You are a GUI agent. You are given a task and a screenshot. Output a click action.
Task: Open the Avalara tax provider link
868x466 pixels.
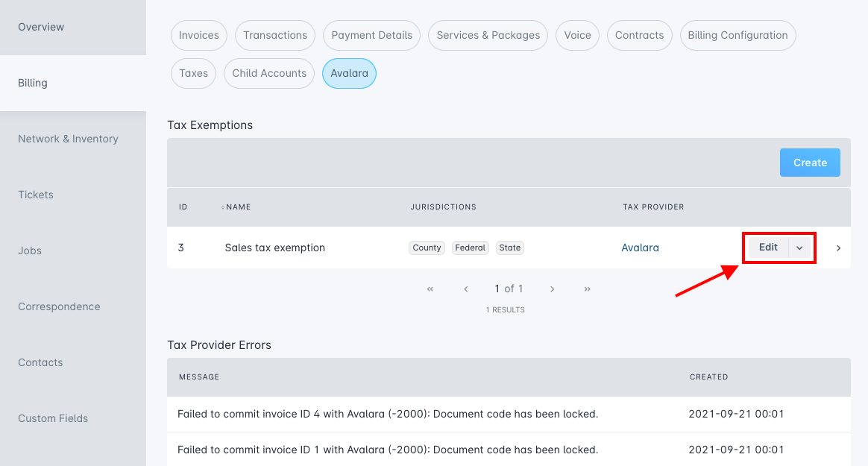[640, 248]
